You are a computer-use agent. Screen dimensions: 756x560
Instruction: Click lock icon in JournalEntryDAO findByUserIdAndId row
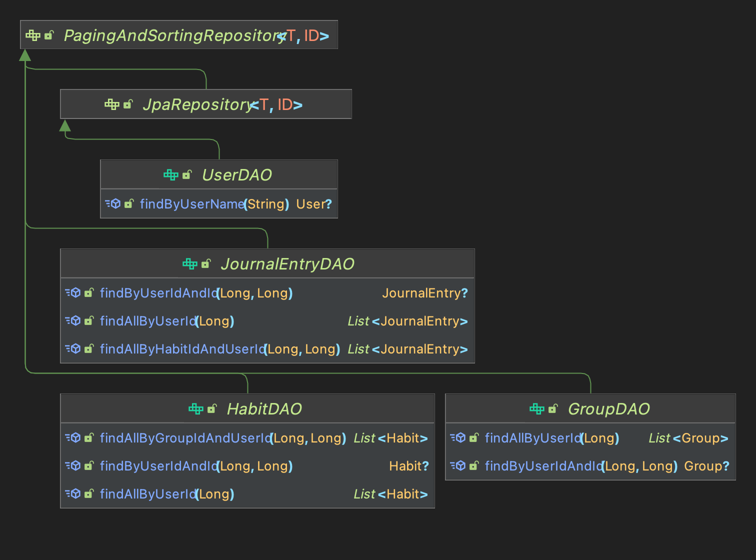[89, 292]
